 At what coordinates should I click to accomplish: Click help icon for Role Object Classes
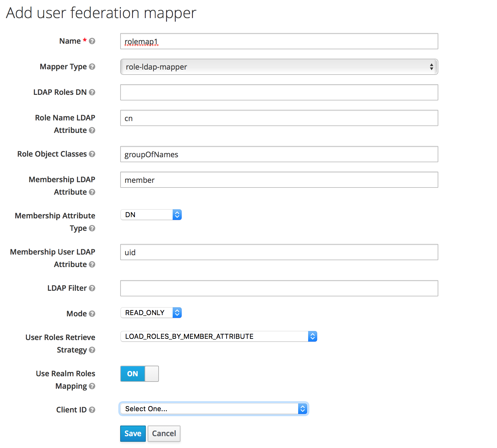click(92, 154)
